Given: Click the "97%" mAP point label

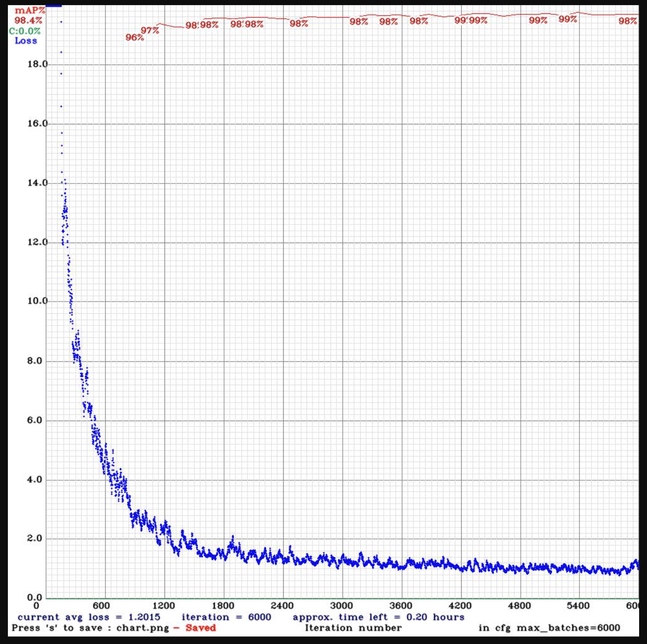Looking at the screenshot, I should coord(150,30).
